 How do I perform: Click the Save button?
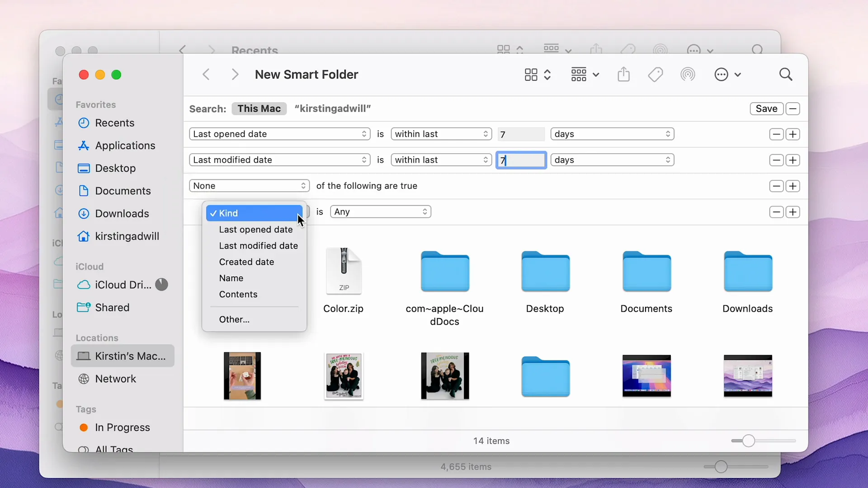[x=766, y=108]
